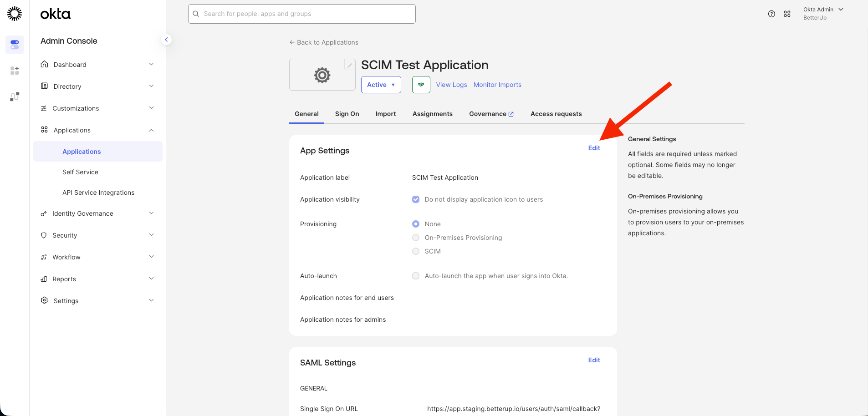
Task: Switch to the Sign On tab
Action: (x=347, y=114)
